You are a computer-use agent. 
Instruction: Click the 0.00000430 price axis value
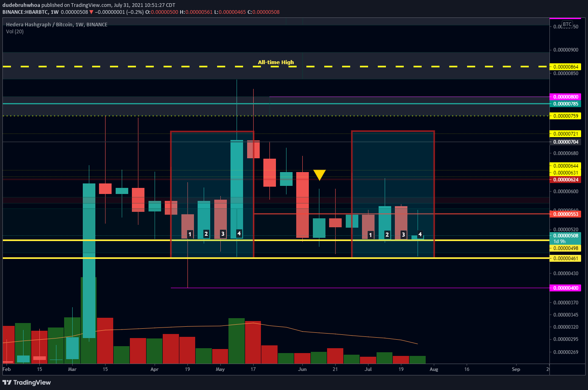coord(566,274)
